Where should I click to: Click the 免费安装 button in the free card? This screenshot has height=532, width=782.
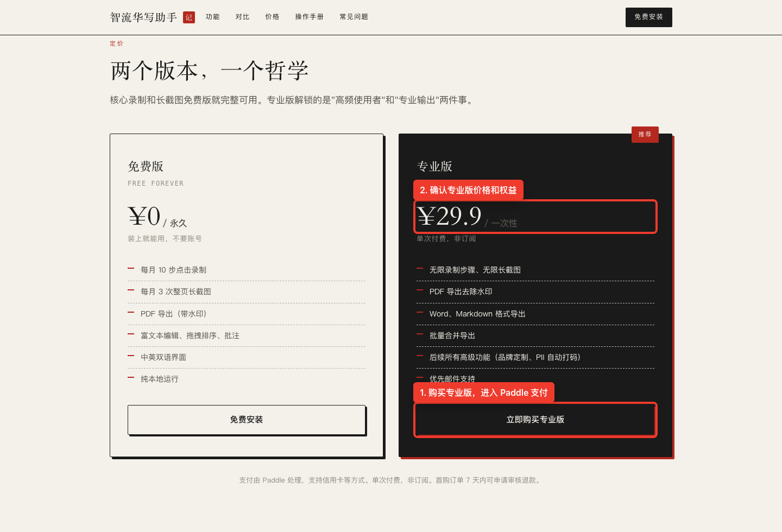click(x=247, y=420)
